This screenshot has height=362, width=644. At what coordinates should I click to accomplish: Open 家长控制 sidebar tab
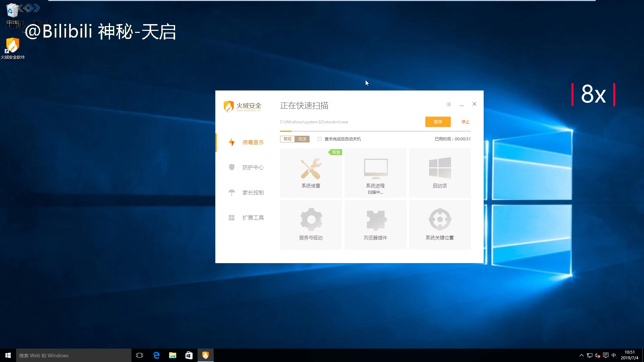pos(253,193)
